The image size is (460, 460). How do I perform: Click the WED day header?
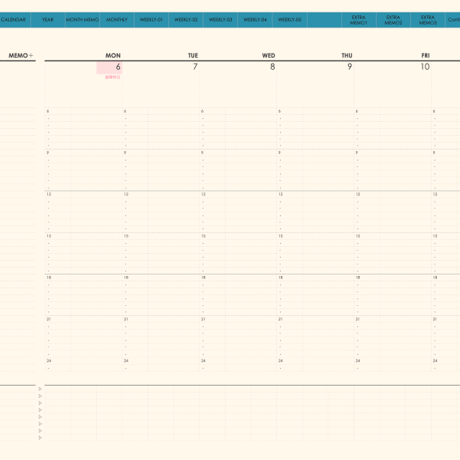(269, 55)
